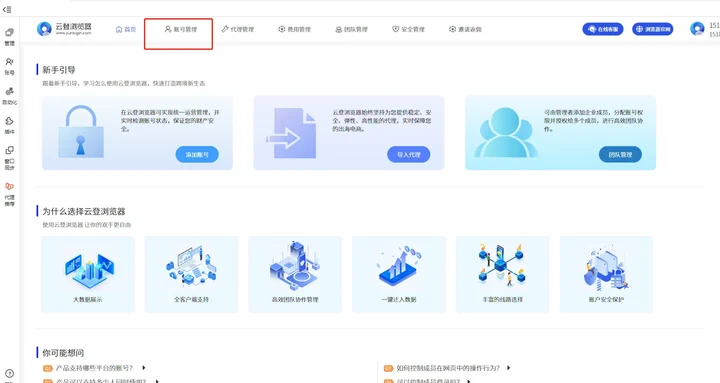Click the padlock illustration in the first card

81,132
